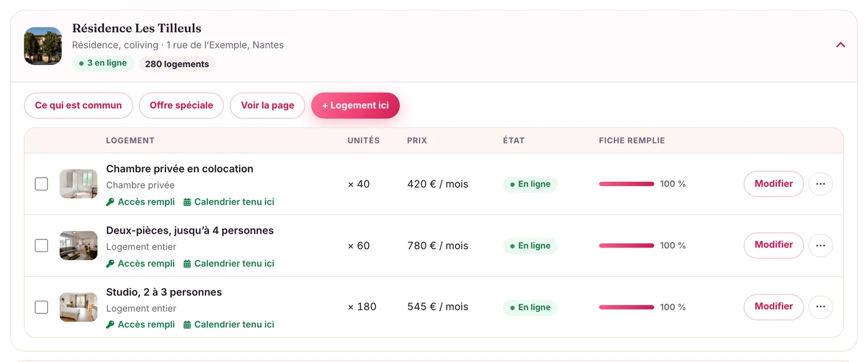Click the 420 € / mois price
The width and height of the screenshot is (868, 362).
coord(437,184)
